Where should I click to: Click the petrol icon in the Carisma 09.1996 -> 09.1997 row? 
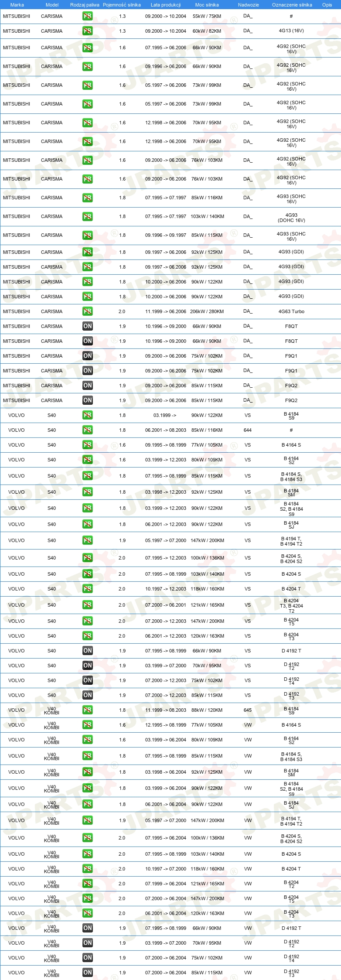tap(87, 235)
